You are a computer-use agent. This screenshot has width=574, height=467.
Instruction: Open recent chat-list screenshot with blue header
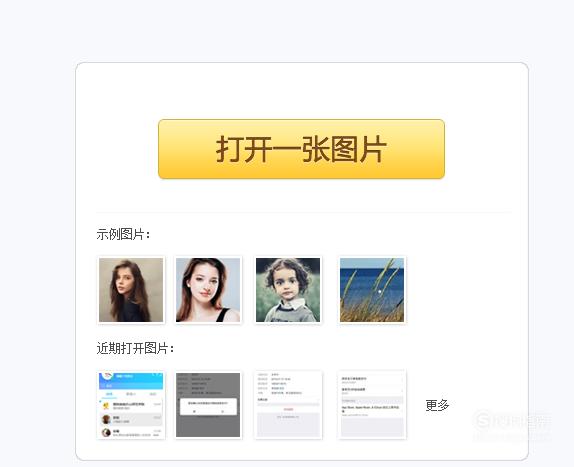(x=131, y=405)
